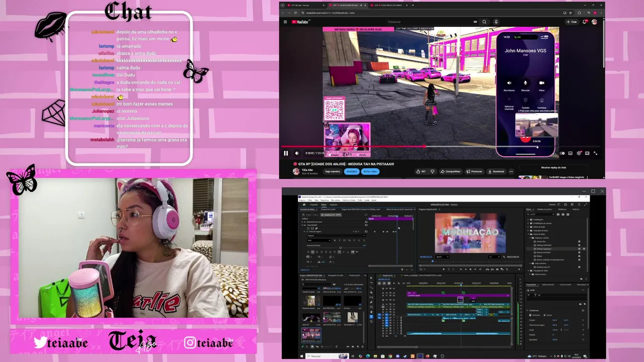Open the Bibliotecas panel tab in Premiere
Viewport: 644px width, 362px height.
(x=562, y=209)
